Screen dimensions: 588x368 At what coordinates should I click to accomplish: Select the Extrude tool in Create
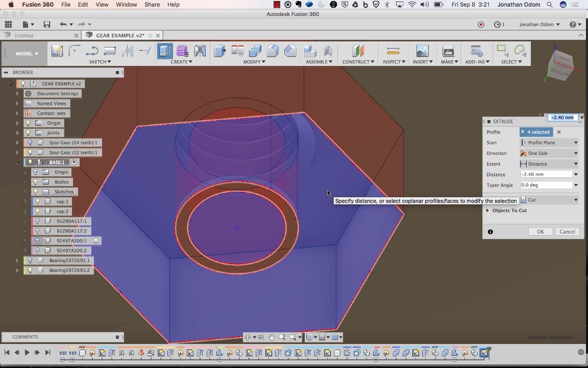165,51
